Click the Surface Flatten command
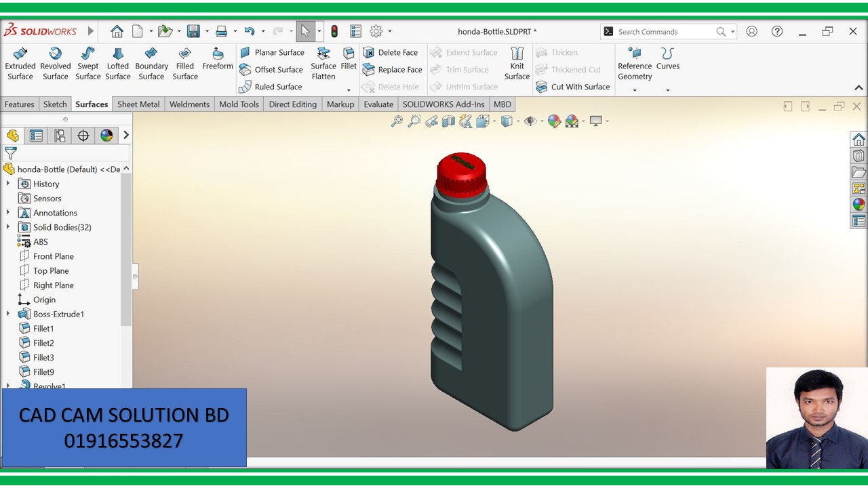The image size is (868, 488). (323, 64)
